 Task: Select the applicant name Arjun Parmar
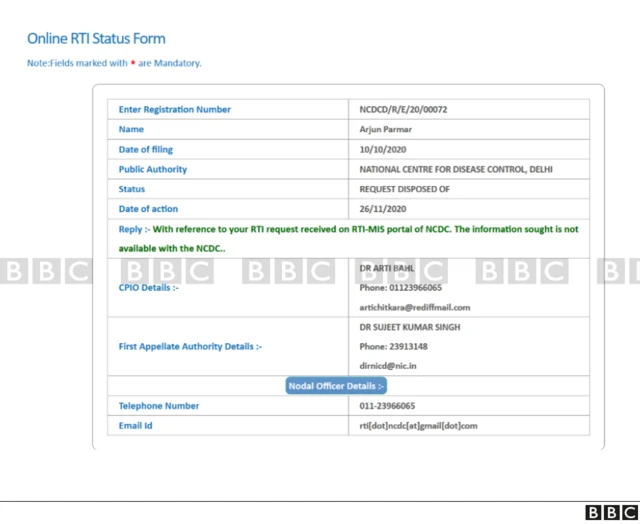click(x=385, y=130)
